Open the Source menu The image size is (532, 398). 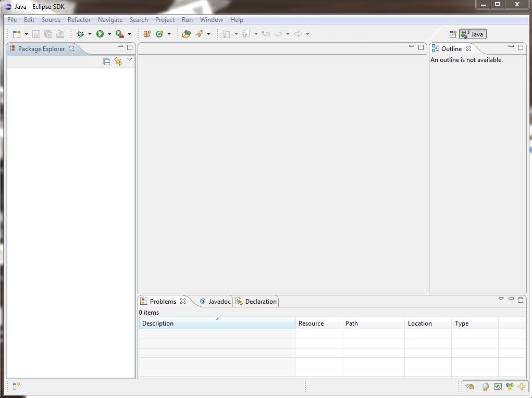[51, 20]
